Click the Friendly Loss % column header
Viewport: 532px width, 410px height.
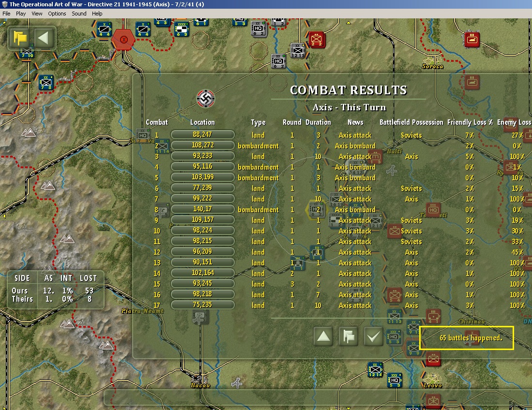click(470, 122)
